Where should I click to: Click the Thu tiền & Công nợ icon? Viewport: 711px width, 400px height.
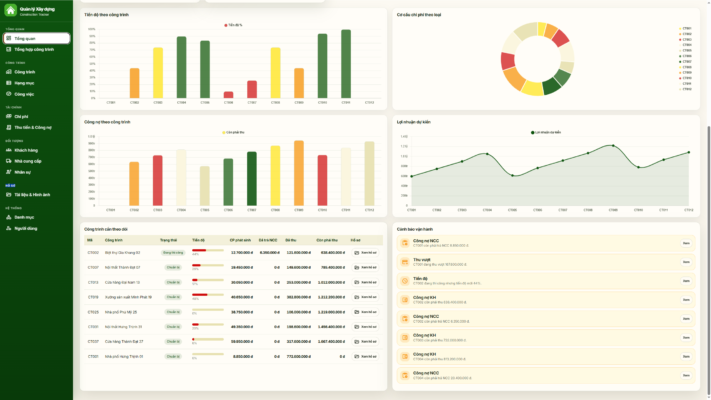point(9,127)
